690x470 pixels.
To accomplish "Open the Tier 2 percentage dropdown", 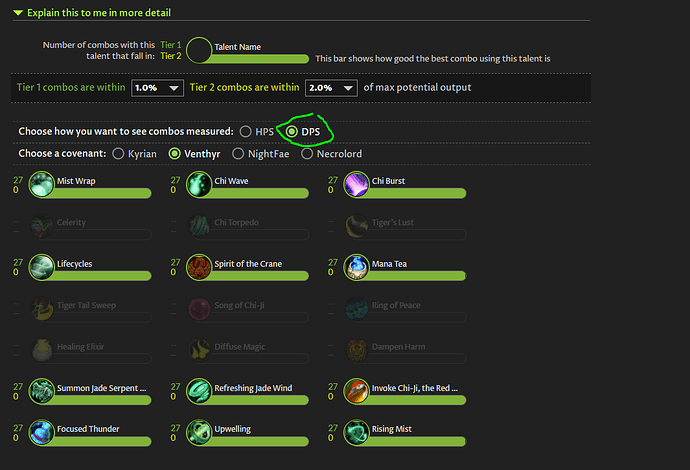I will [x=331, y=88].
